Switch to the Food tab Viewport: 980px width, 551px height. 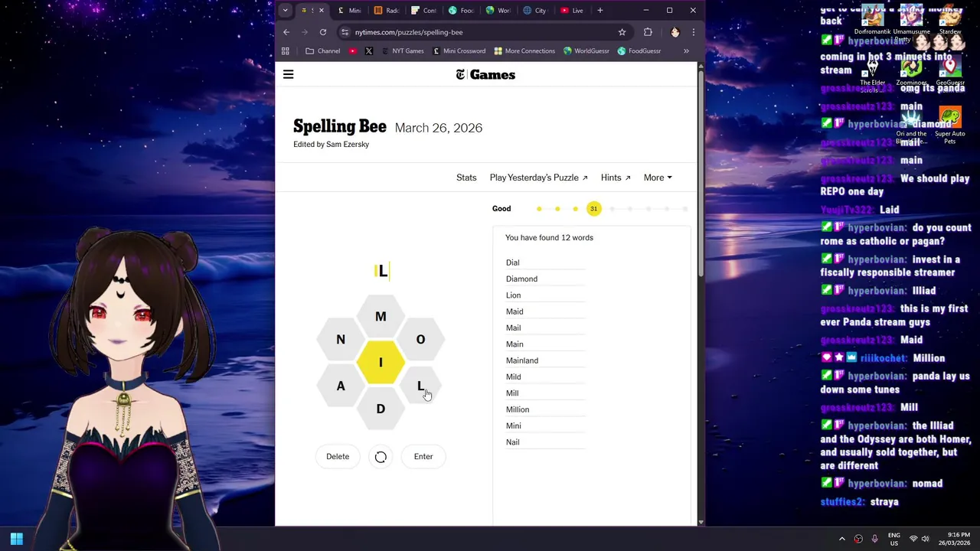click(461, 11)
